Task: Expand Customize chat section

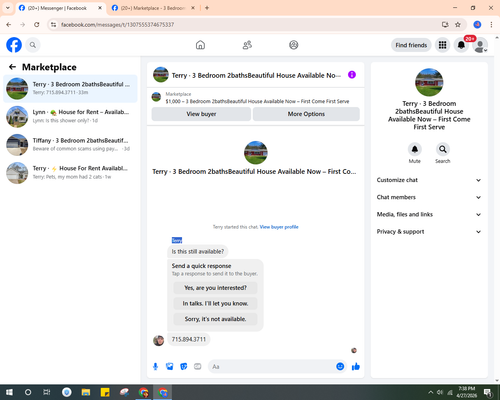Action: [429, 180]
